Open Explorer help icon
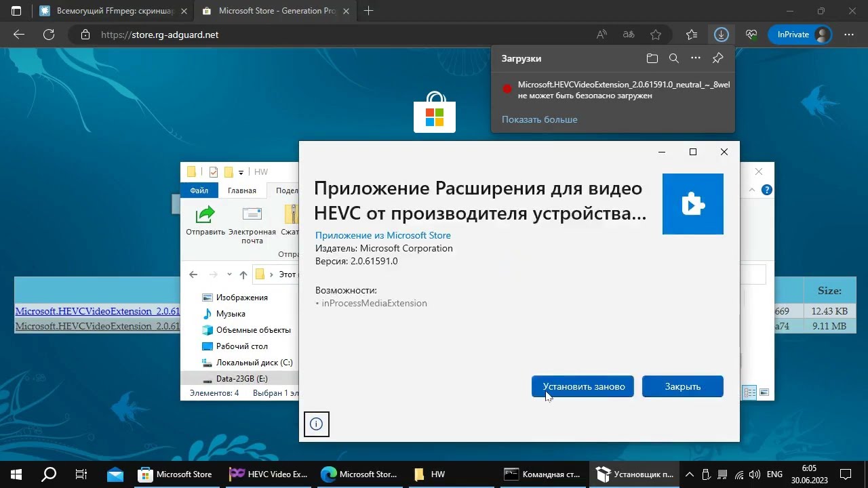The image size is (868, 488). tap(767, 190)
